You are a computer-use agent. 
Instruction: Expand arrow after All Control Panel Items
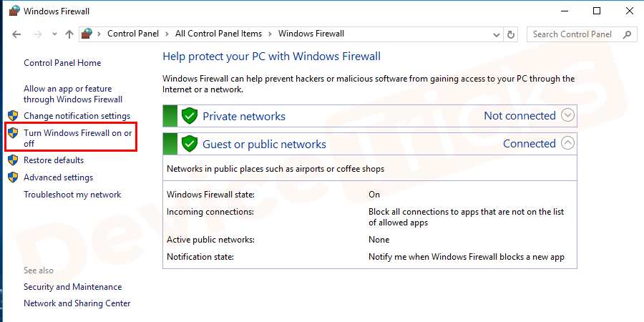tap(270, 34)
